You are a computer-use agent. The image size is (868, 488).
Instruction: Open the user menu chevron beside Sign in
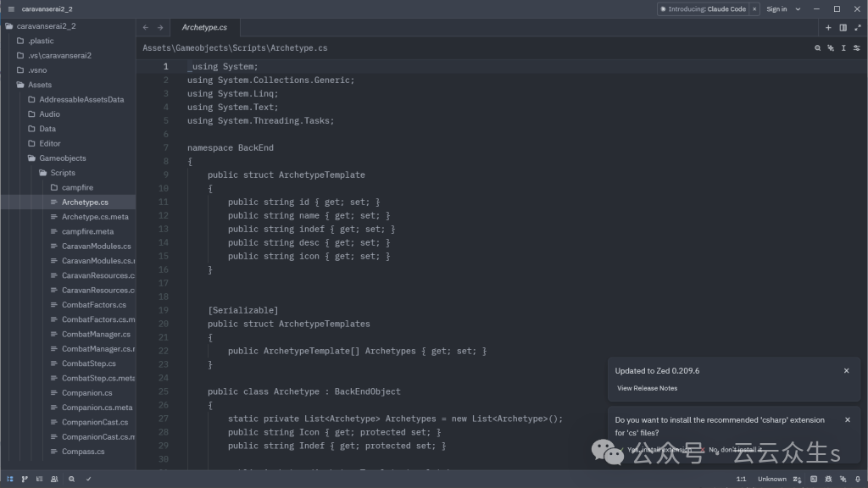click(798, 8)
